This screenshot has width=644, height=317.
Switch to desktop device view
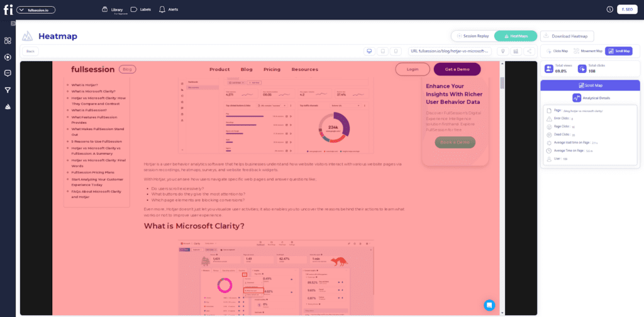pos(369,51)
